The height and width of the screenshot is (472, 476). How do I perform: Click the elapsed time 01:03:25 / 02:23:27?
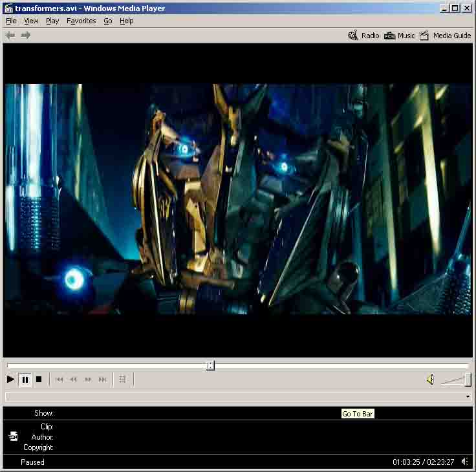(424, 462)
